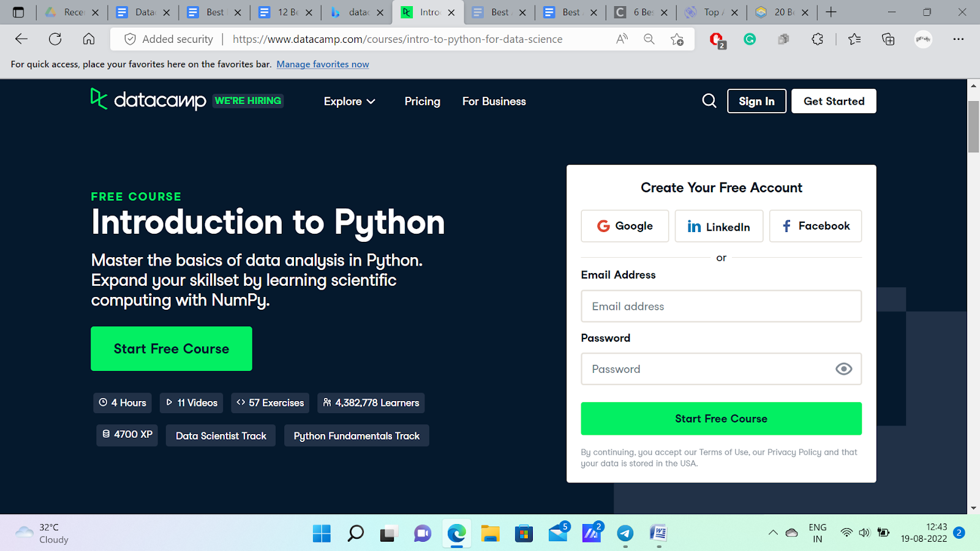Viewport: 980px width, 551px height.
Task: Click the Read aloud icon in address bar
Action: pos(622,39)
